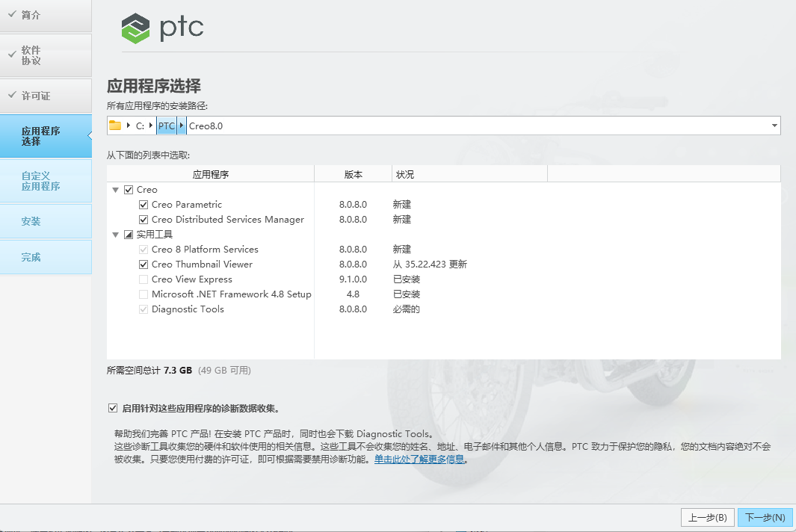Uncheck Creo Distributed Services Manager
796x532 pixels.
144,219
